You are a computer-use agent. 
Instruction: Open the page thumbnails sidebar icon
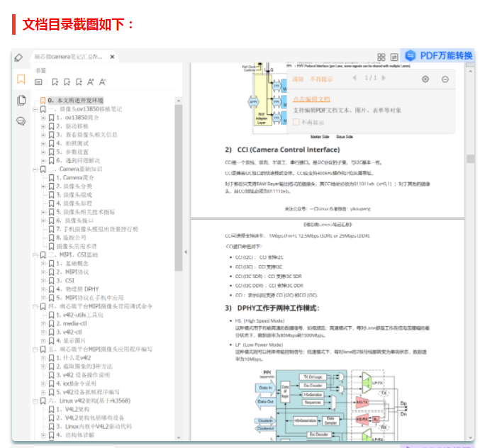21,100
